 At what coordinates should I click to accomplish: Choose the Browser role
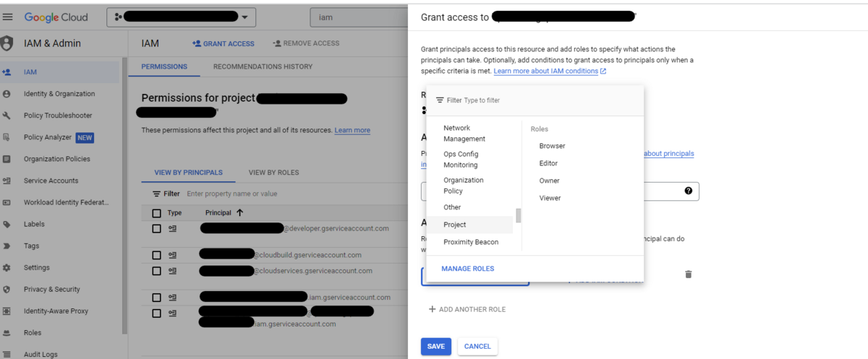pos(552,146)
